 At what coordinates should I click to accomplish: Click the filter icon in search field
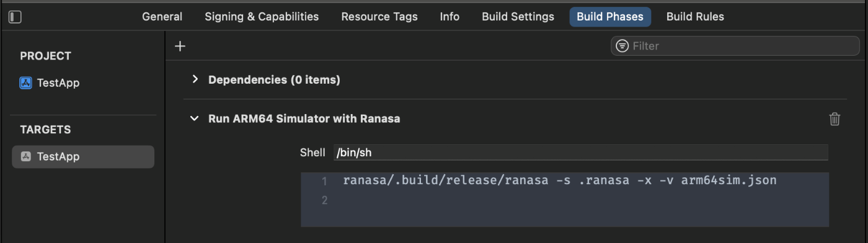pos(622,46)
